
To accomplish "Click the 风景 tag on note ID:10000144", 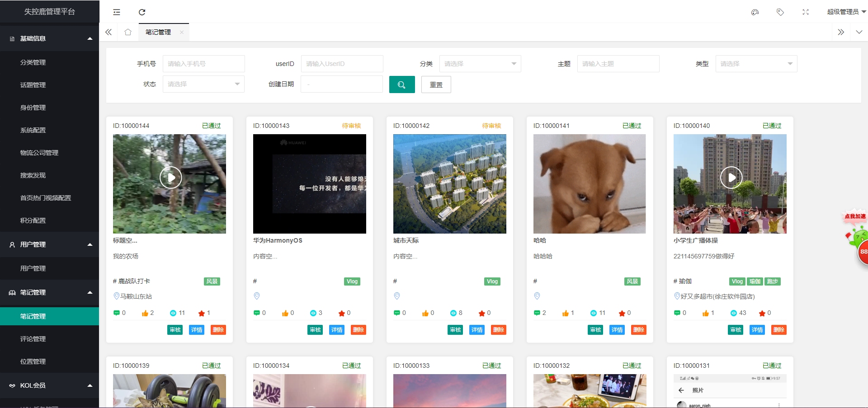I will point(212,281).
